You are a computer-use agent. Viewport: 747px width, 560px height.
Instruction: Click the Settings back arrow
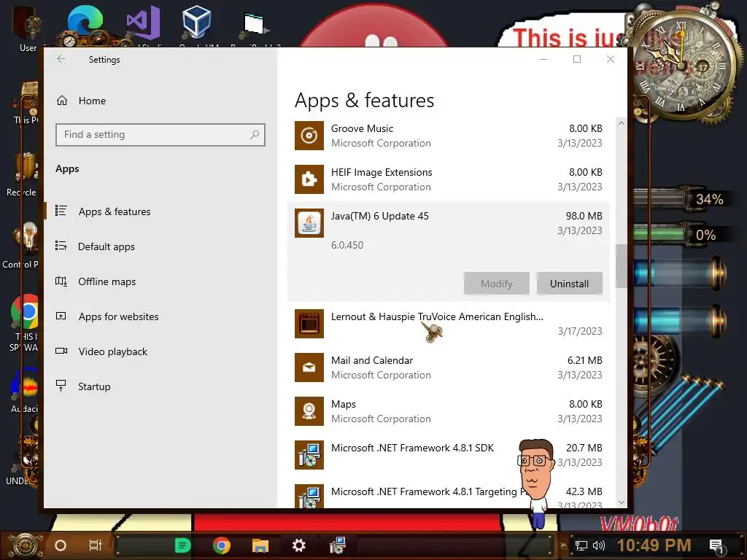61,59
